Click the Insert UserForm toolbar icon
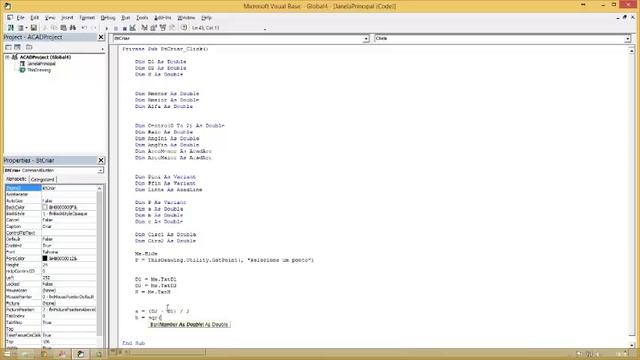 tap(20, 28)
